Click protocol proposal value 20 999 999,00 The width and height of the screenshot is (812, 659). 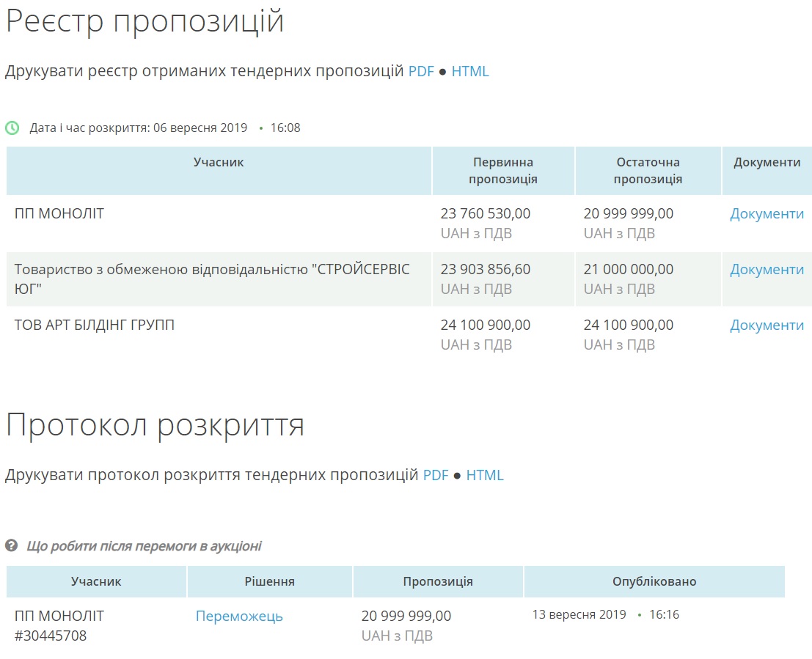click(406, 616)
